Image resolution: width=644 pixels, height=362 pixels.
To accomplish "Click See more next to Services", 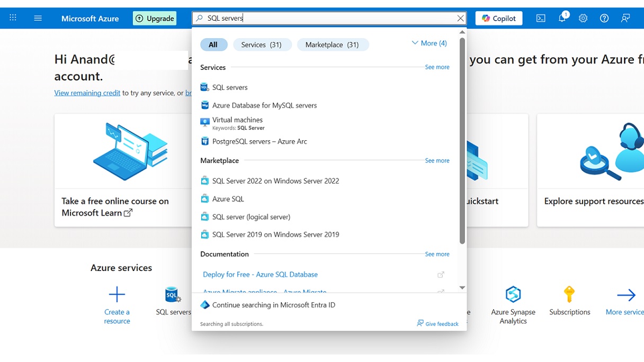I will click(437, 67).
